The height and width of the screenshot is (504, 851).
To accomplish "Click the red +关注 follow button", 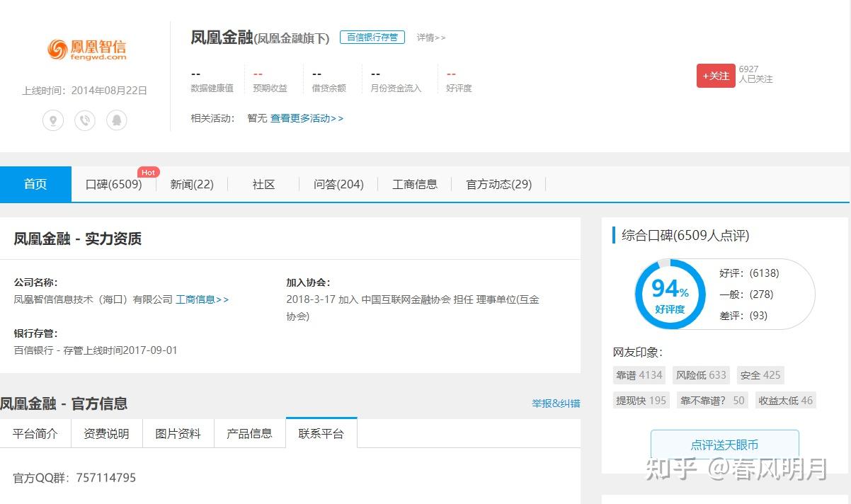I will [716, 76].
